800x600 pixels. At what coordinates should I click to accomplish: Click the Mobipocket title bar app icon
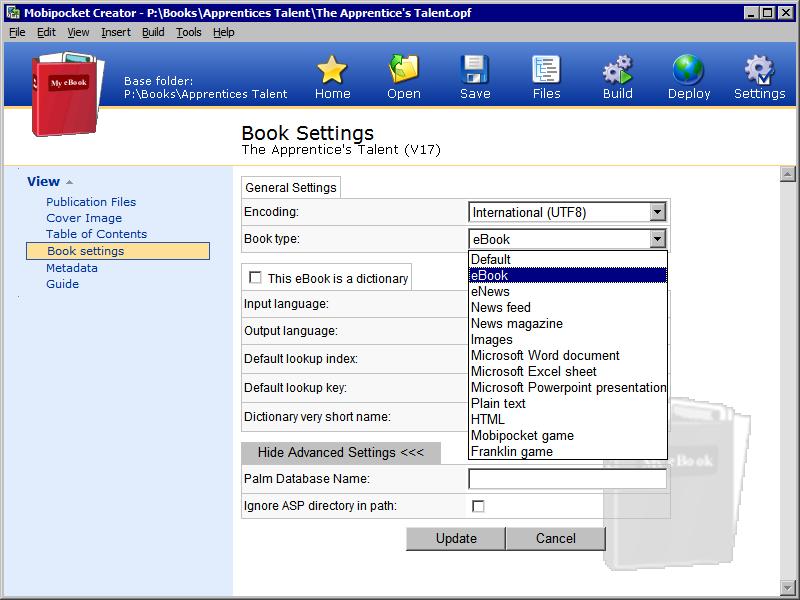[13, 12]
